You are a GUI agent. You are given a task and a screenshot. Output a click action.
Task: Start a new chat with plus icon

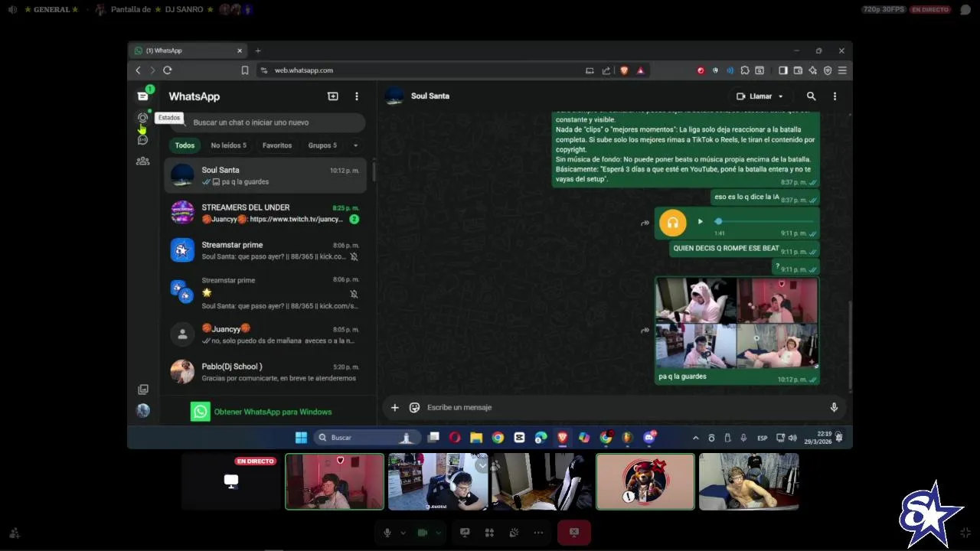coord(332,96)
